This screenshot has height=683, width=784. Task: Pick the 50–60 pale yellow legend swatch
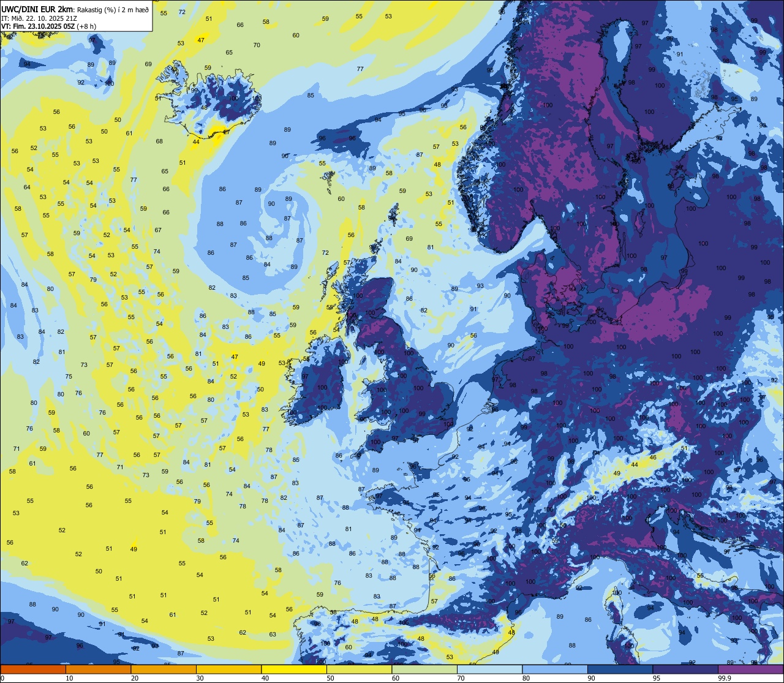click(x=359, y=670)
